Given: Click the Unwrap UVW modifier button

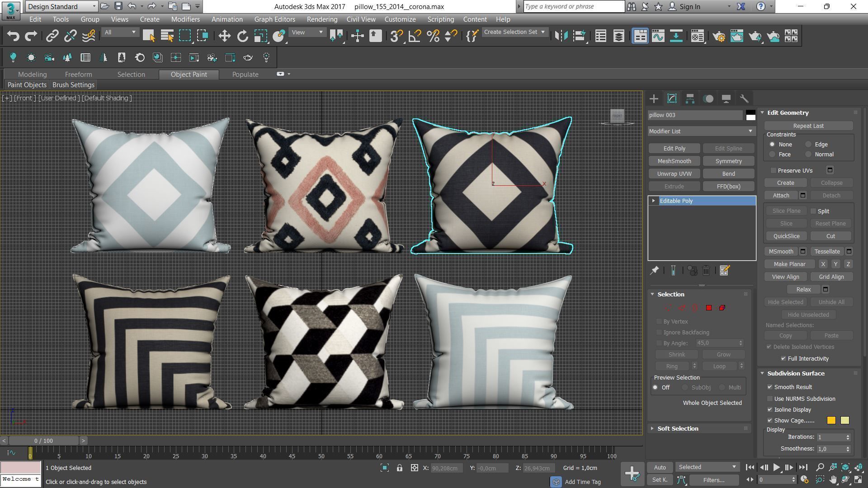Looking at the screenshot, I should tap(674, 174).
